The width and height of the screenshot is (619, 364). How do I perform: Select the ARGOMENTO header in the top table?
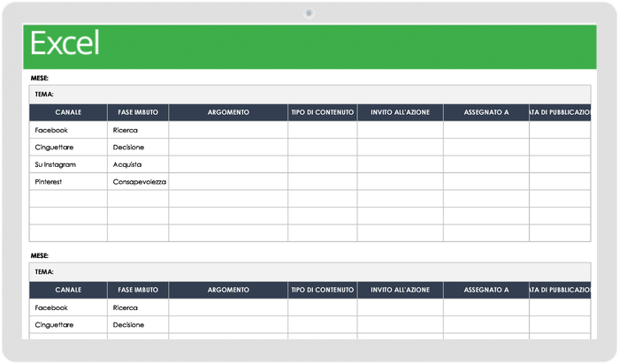click(x=228, y=112)
